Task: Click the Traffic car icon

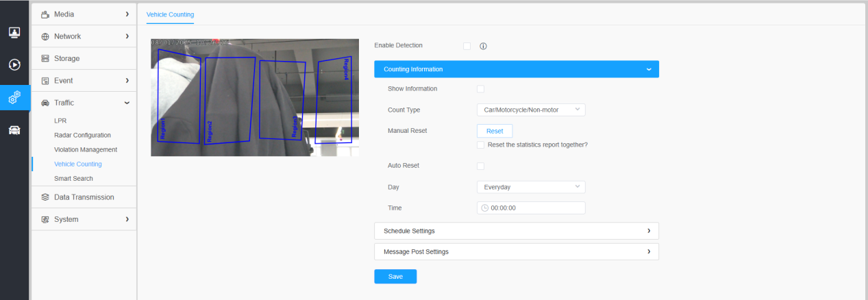Action: (x=45, y=103)
